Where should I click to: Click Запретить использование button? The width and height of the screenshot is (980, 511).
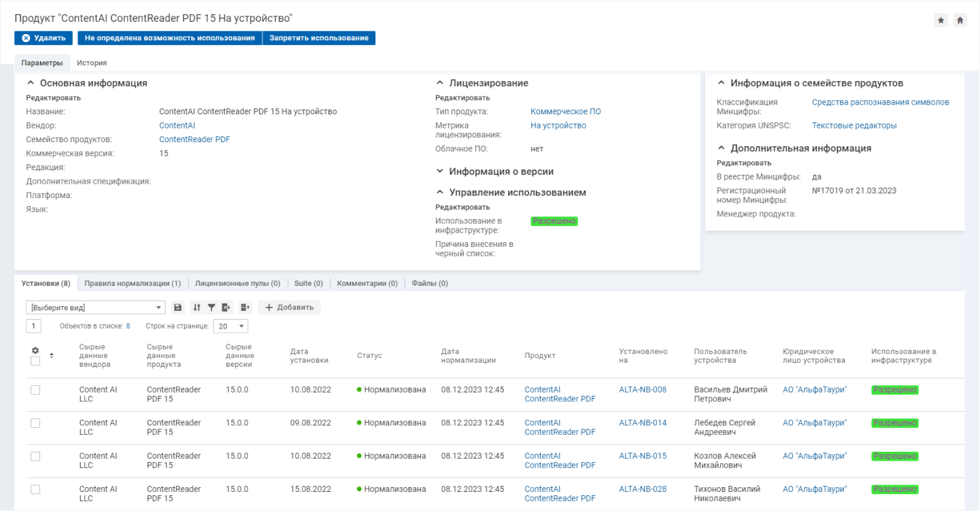click(319, 38)
